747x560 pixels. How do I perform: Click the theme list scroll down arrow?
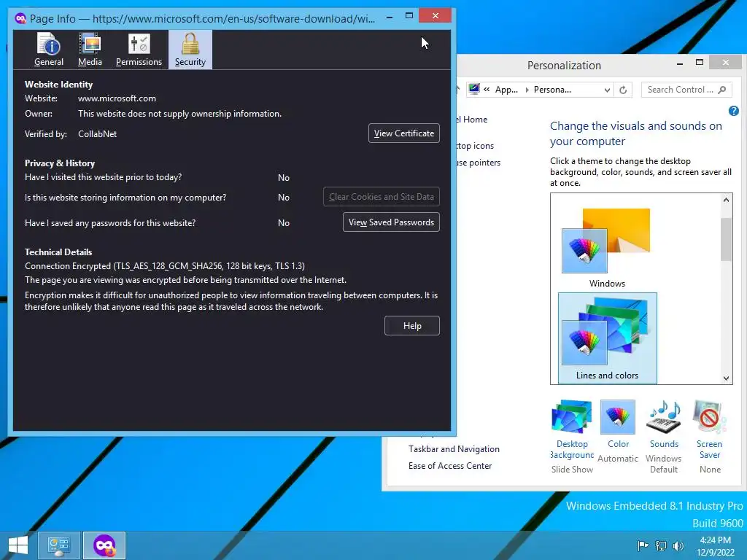(x=726, y=378)
